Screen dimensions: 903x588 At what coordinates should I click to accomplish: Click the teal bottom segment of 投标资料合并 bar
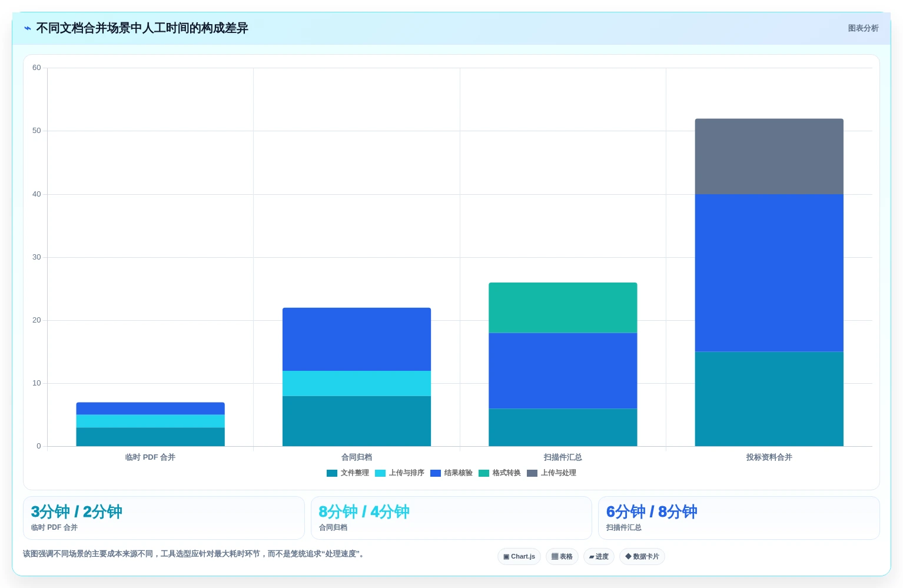coord(769,399)
